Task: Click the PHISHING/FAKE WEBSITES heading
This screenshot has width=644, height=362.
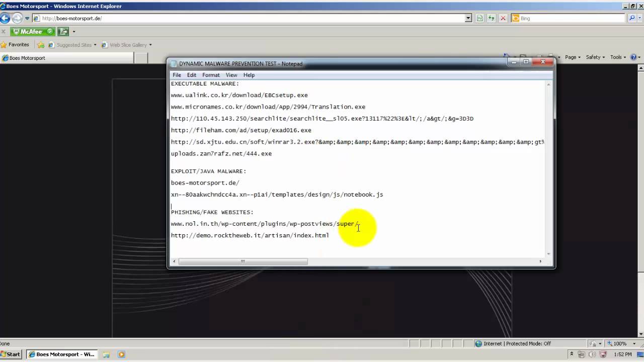Action: click(x=212, y=212)
